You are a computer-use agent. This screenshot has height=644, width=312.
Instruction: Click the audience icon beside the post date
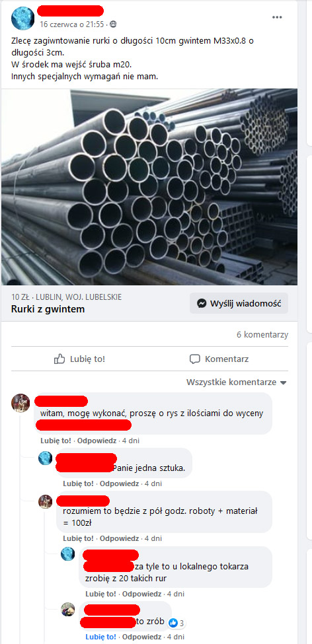113,24
